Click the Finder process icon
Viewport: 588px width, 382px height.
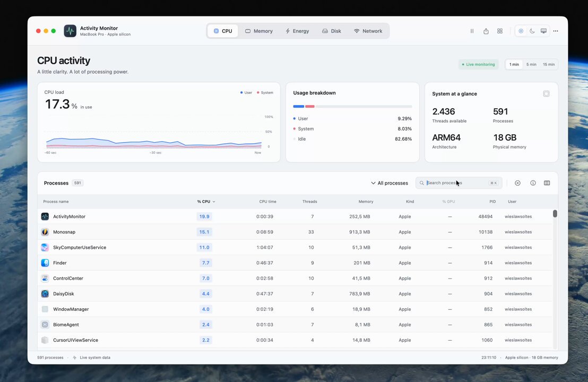click(45, 263)
